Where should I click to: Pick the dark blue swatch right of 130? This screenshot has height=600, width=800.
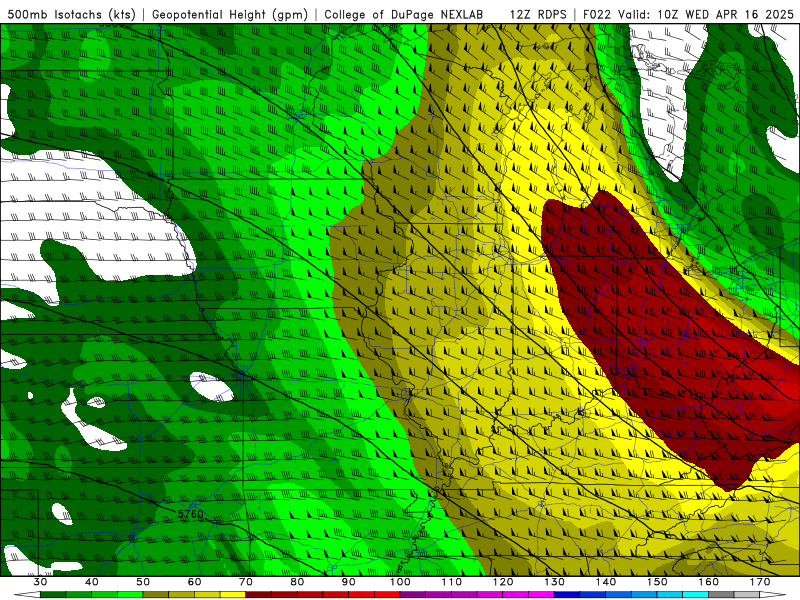(567, 594)
